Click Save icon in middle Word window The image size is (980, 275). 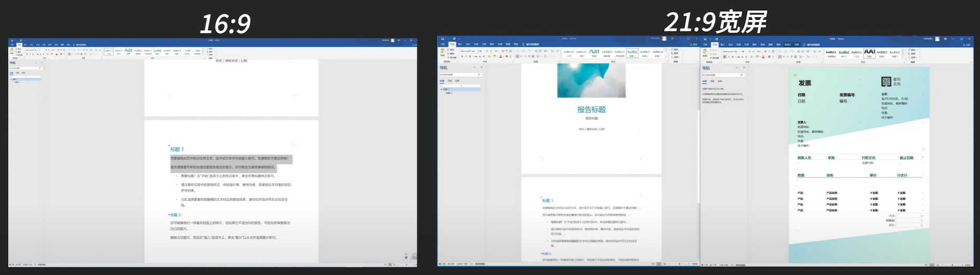tap(443, 39)
